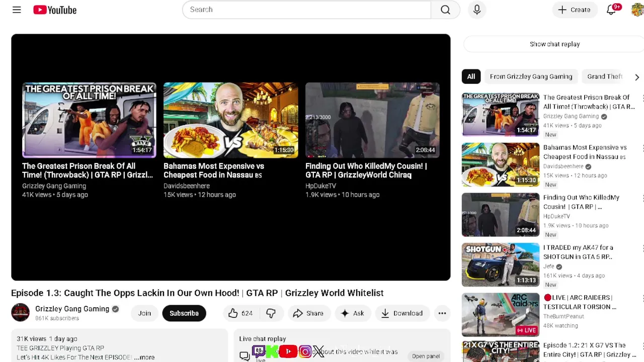Open sidebar HpDukeTV channel name
This screenshot has width=644, height=362.
pos(556,216)
